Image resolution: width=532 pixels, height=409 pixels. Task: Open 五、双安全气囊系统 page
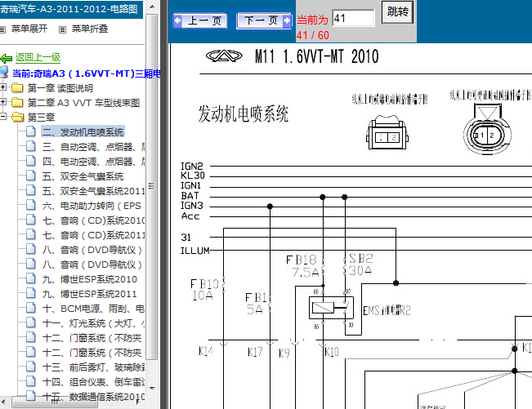tap(83, 176)
